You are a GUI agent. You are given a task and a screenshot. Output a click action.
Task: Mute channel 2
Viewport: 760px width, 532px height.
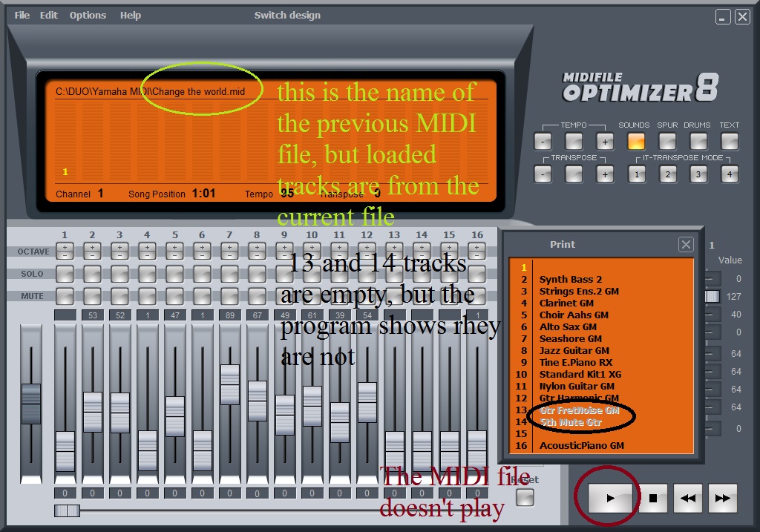(92, 296)
